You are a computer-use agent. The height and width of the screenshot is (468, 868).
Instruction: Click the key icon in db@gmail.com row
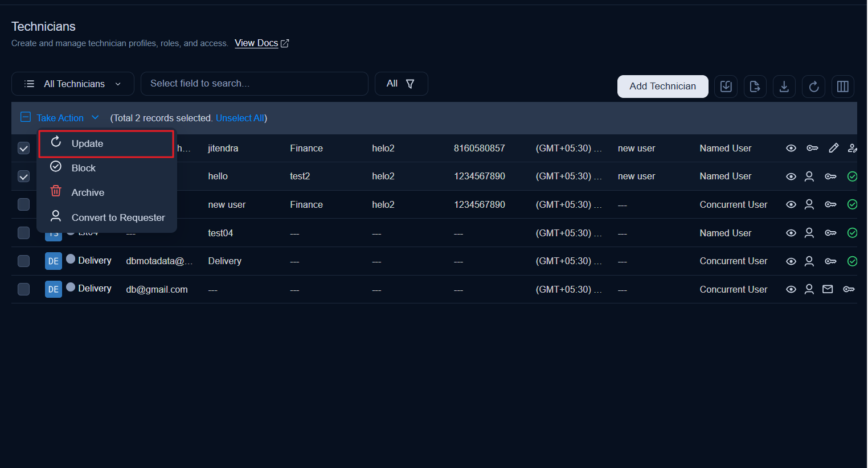(x=849, y=289)
